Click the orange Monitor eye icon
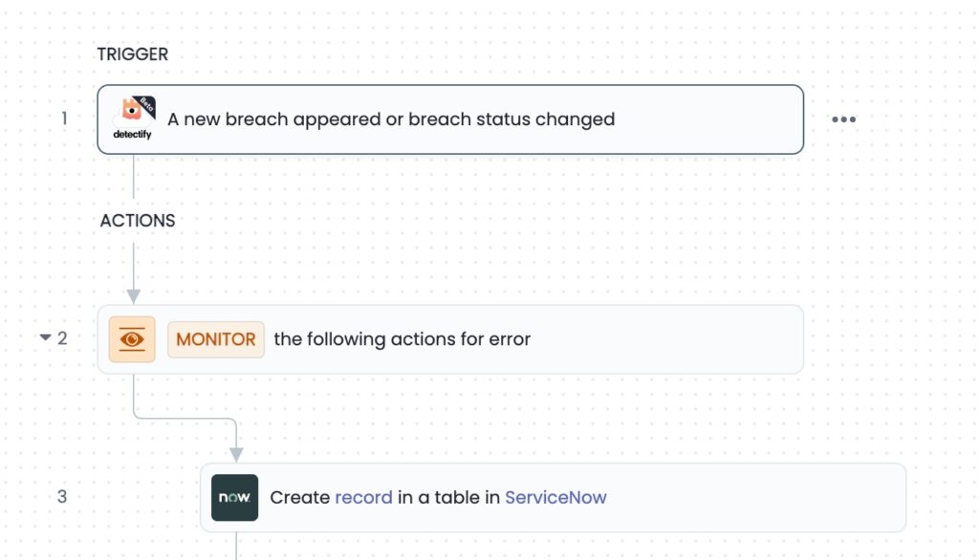The width and height of the screenshot is (979, 560). coord(132,339)
